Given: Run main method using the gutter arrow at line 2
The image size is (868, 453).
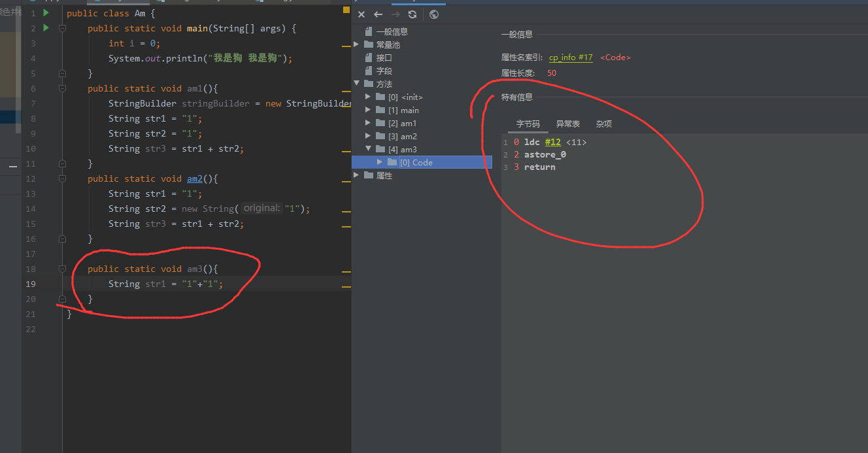Looking at the screenshot, I should (x=46, y=28).
